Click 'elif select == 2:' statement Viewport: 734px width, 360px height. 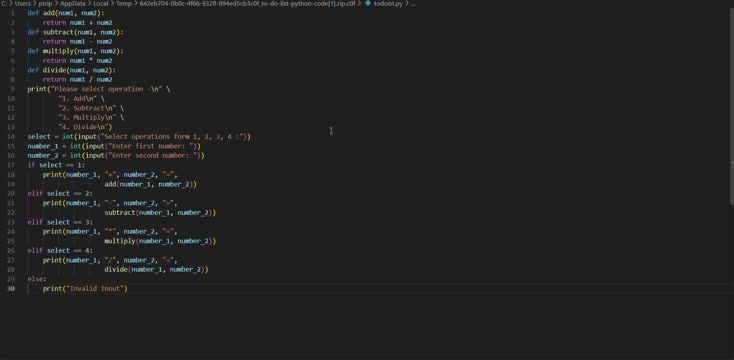[x=60, y=193]
